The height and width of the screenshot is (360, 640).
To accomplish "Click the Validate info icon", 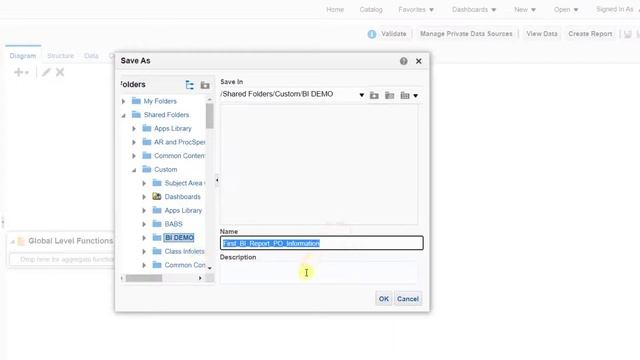I will 371,34.
